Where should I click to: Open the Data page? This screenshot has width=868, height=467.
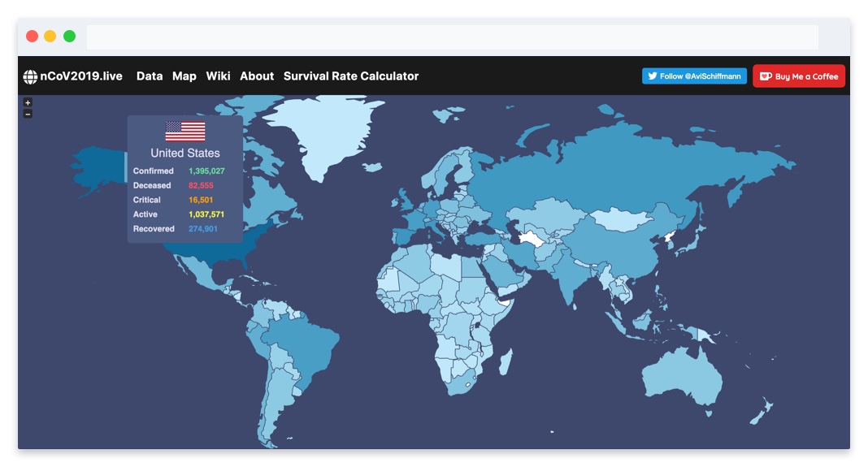(150, 76)
